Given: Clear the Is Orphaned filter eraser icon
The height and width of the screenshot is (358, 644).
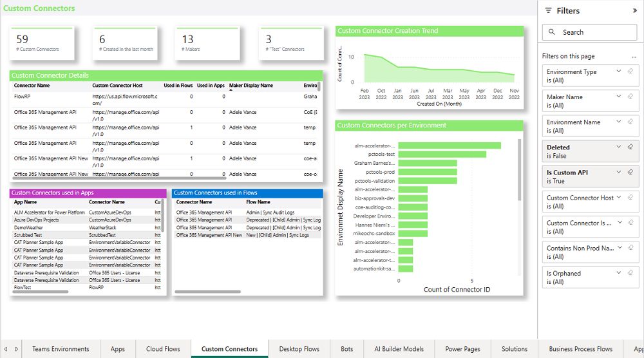Looking at the screenshot, I should coord(630,272).
